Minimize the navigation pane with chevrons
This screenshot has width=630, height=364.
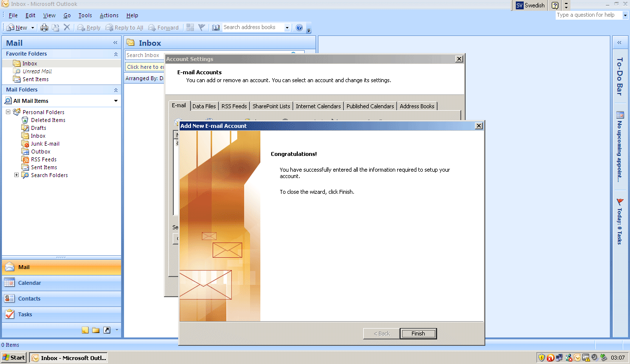115,43
